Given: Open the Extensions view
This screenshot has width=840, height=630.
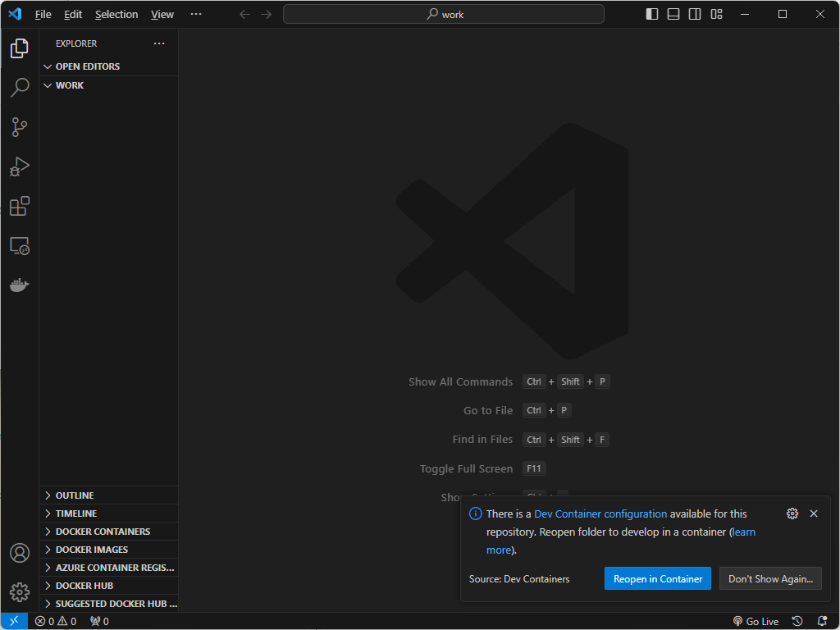Looking at the screenshot, I should pyautogui.click(x=20, y=206).
